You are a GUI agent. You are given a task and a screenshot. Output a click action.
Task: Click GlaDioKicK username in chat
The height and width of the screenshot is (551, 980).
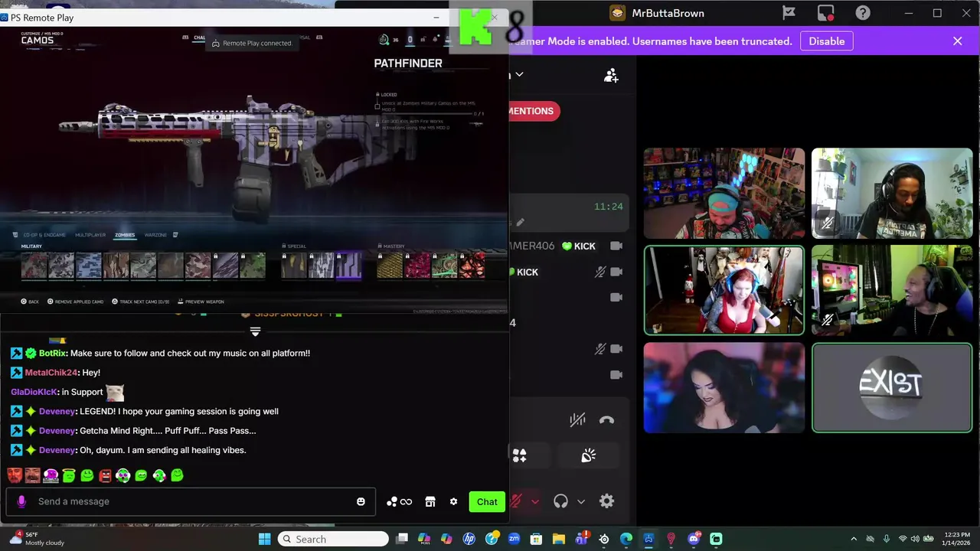click(34, 392)
